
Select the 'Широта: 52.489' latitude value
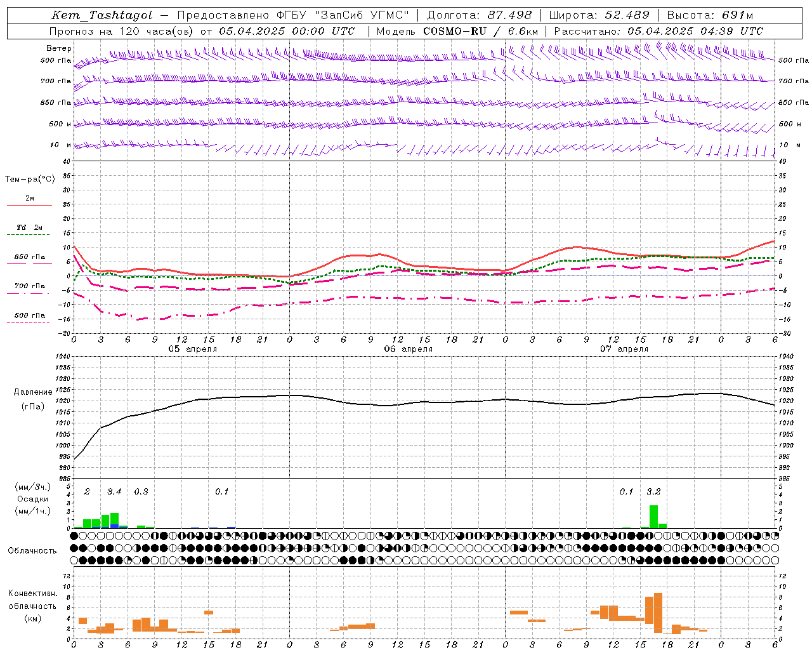tap(599, 15)
